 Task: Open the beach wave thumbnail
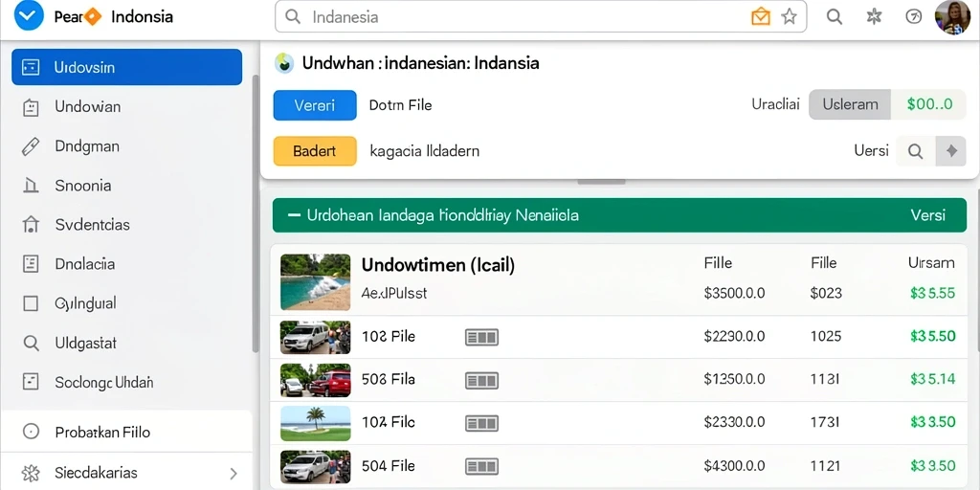[x=315, y=282]
